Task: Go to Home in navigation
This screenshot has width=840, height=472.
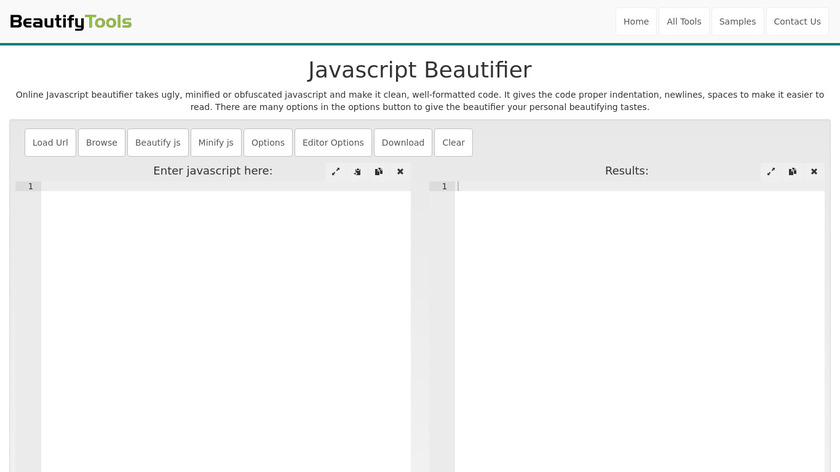Action: [x=636, y=21]
